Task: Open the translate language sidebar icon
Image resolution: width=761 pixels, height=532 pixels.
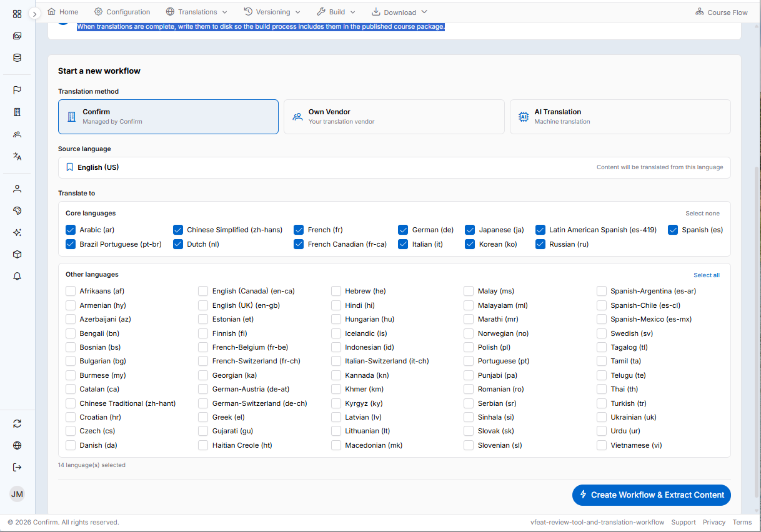Action: tap(17, 156)
